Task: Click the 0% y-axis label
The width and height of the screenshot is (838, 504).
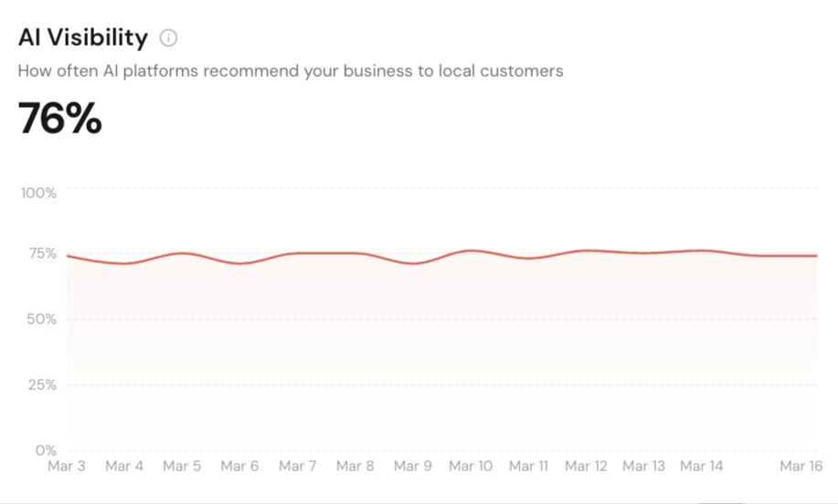Action: click(45, 450)
